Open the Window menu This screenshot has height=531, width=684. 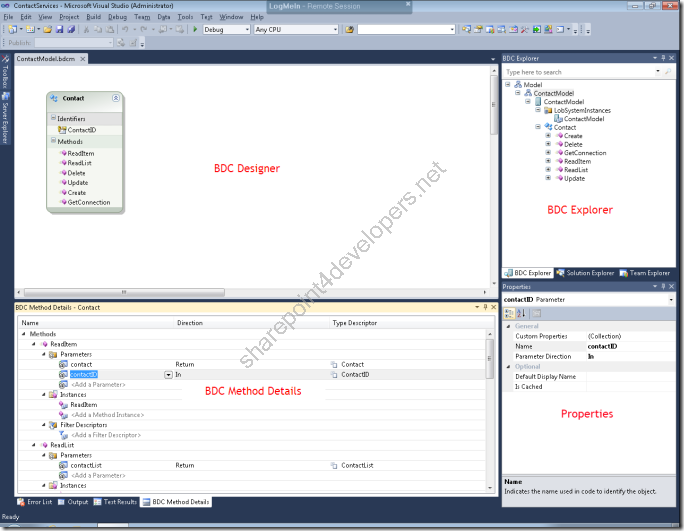pyautogui.click(x=231, y=17)
